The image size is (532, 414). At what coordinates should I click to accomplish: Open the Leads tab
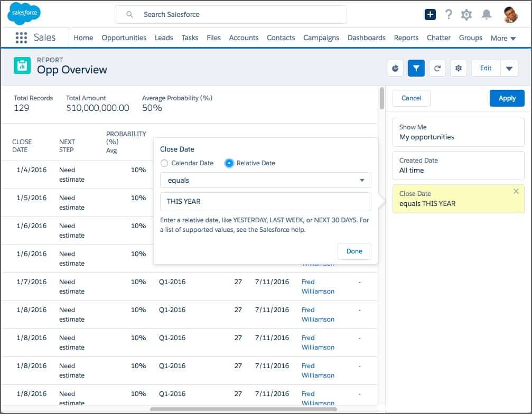point(164,37)
